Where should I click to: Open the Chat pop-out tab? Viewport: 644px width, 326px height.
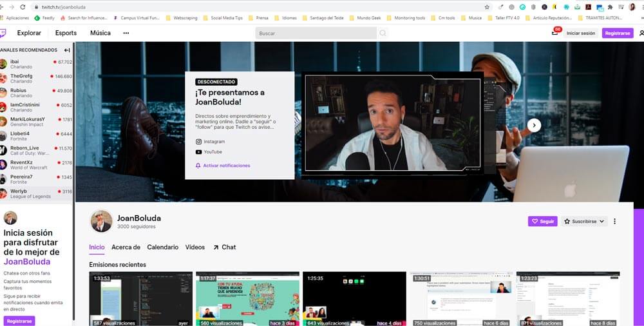pos(224,247)
